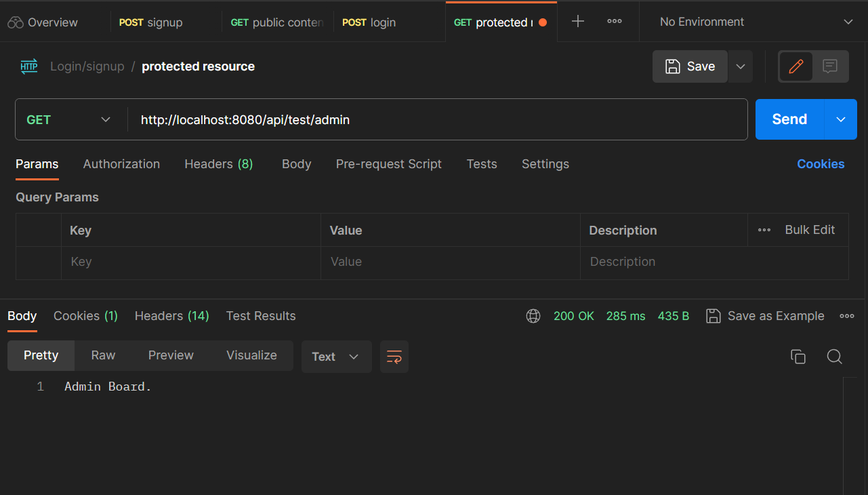Open Cookies manager link
Viewport: 868px width, 495px height.
821,163
